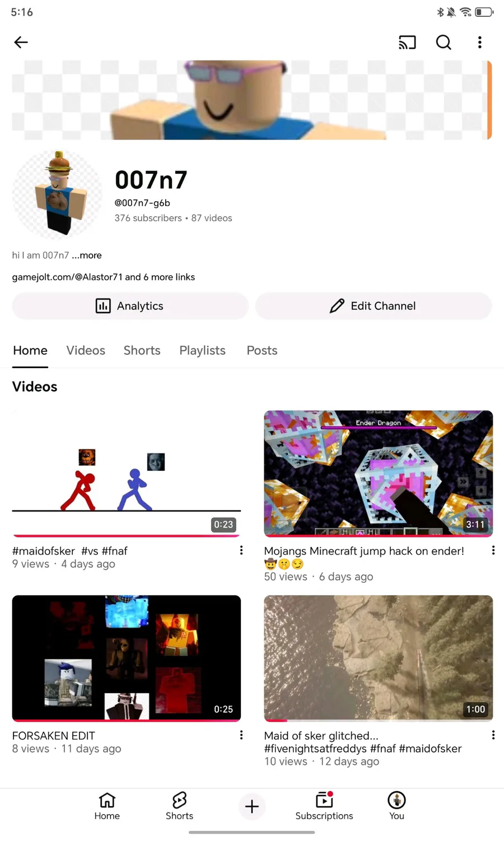Play the Ender Dragon Minecraft video thumbnail
Screen dimensions: 504x841
[379, 473]
